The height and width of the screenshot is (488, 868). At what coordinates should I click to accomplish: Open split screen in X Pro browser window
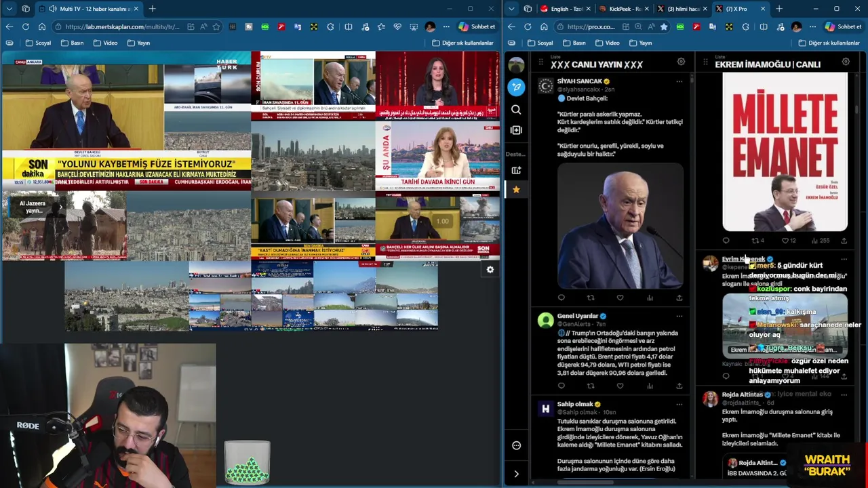(x=764, y=26)
